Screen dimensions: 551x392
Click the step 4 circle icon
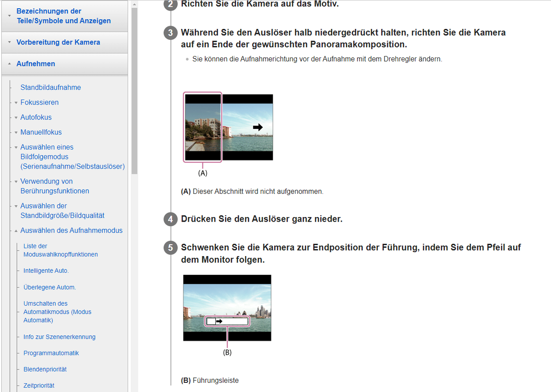tap(170, 219)
